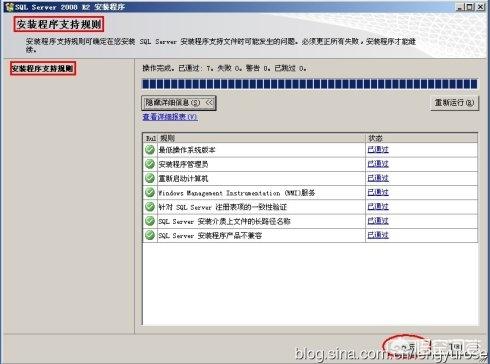490x364 pixels.
Task: Select the 安装程序管理员 rule text
Action: [x=183, y=164]
